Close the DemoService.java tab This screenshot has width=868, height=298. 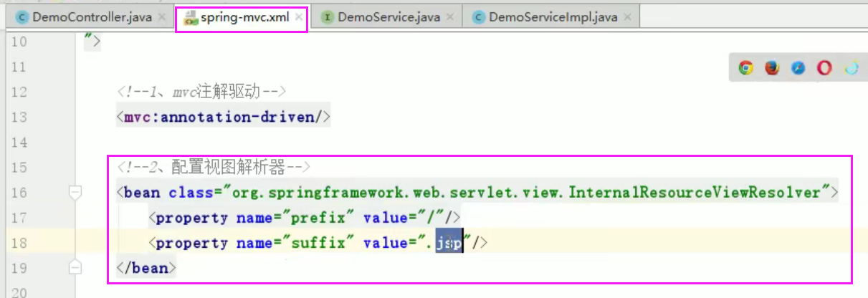tap(451, 17)
